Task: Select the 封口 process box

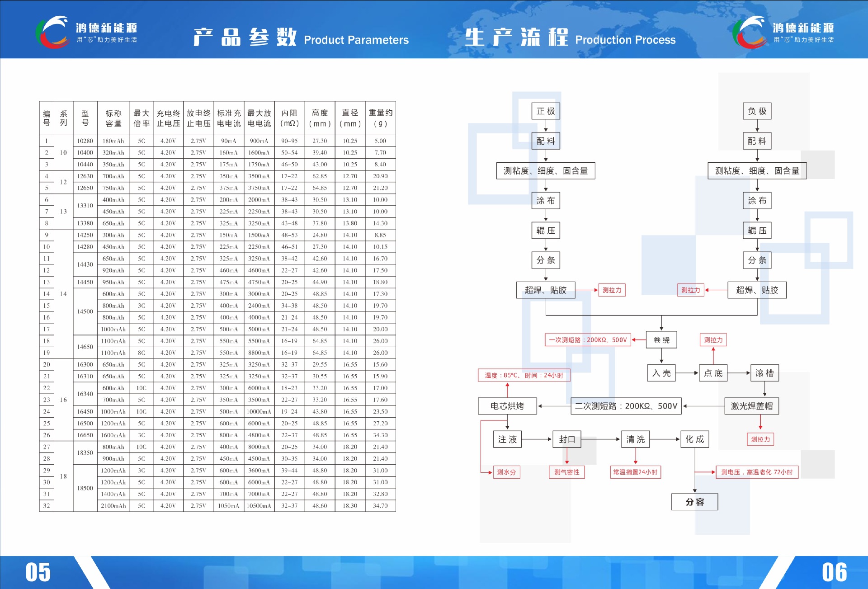Action: click(567, 439)
